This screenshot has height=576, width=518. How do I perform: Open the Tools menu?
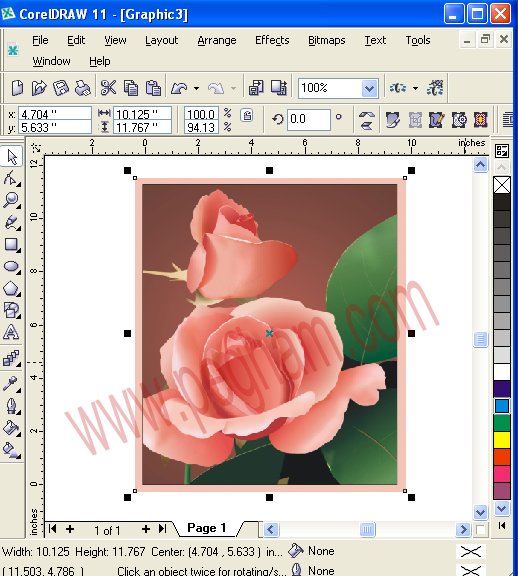pos(418,40)
